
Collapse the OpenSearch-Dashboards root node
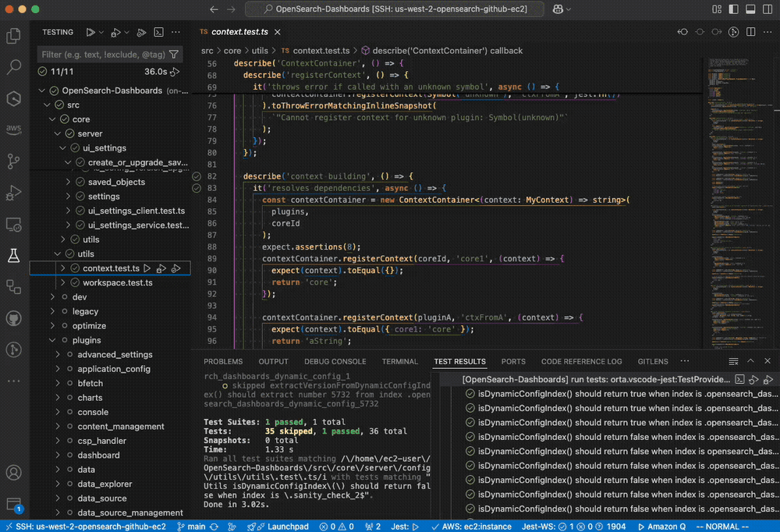[42, 90]
